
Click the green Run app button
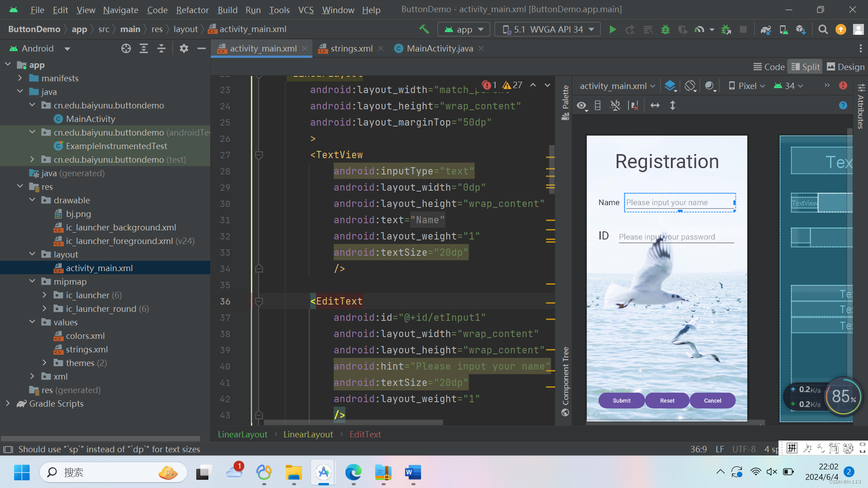[x=613, y=30]
